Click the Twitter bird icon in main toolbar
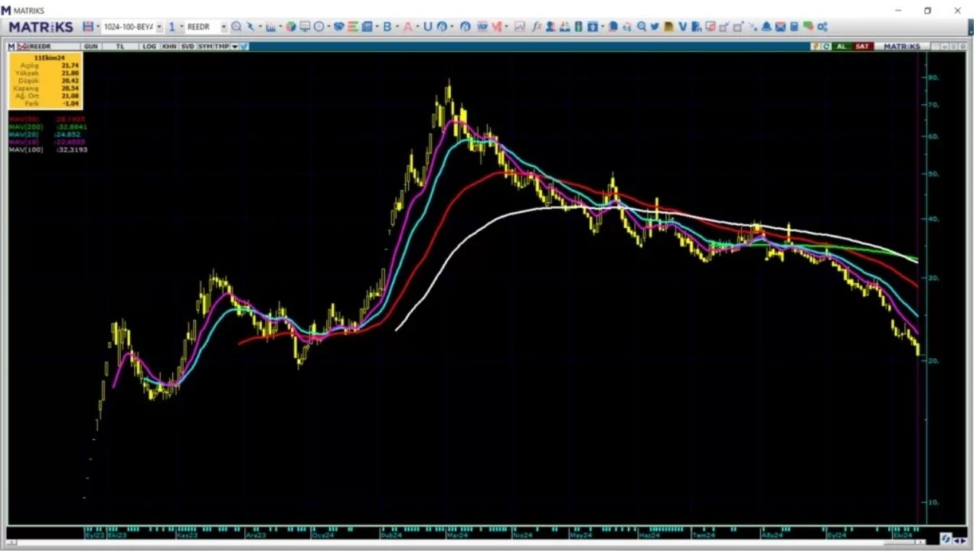The height and width of the screenshot is (551, 980). [x=655, y=27]
